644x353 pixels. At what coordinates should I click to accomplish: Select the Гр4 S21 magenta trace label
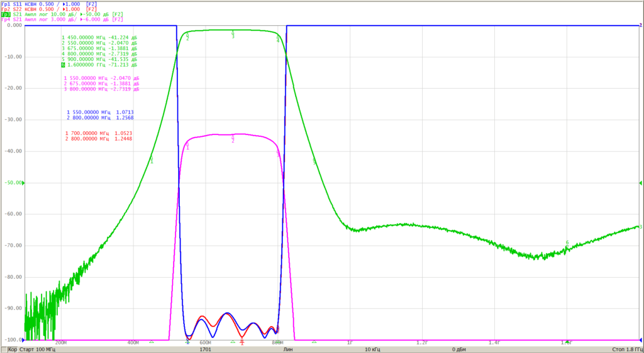pos(62,19)
